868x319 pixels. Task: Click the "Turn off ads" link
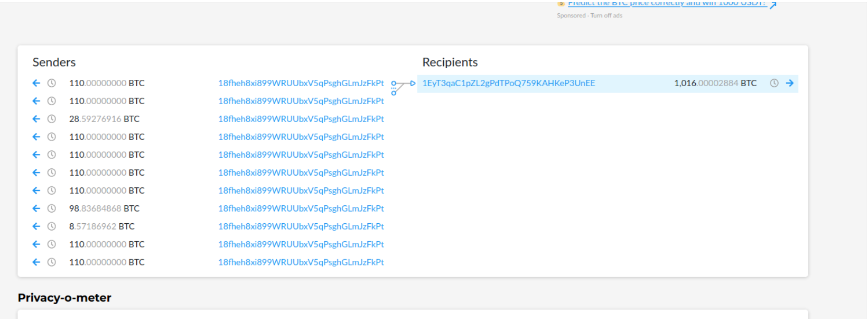pos(606,16)
